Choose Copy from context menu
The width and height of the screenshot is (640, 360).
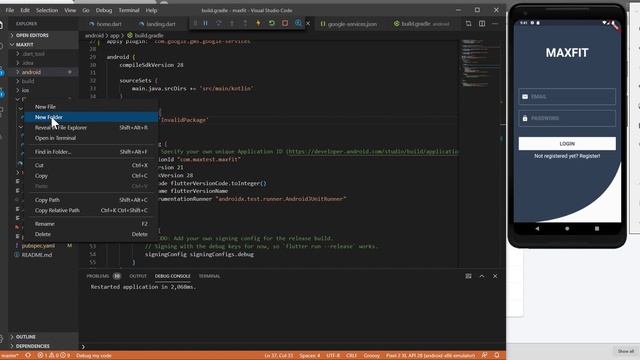point(91,176)
